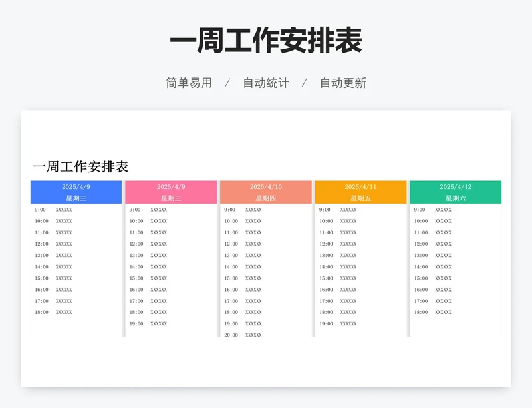Click the 自动更新 subtitle text
Viewport: 532px width, 408px height.
point(343,83)
